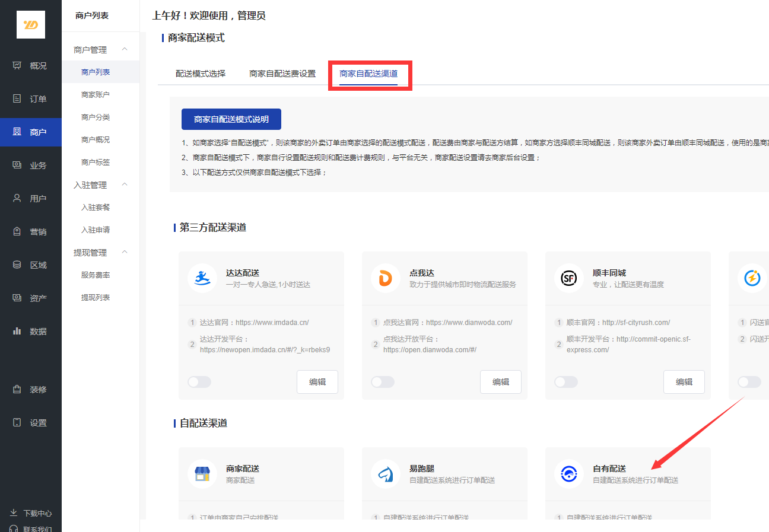Open the 营销 marketing icon
This screenshot has width=769, height=532.
click(x=17, y=231)
